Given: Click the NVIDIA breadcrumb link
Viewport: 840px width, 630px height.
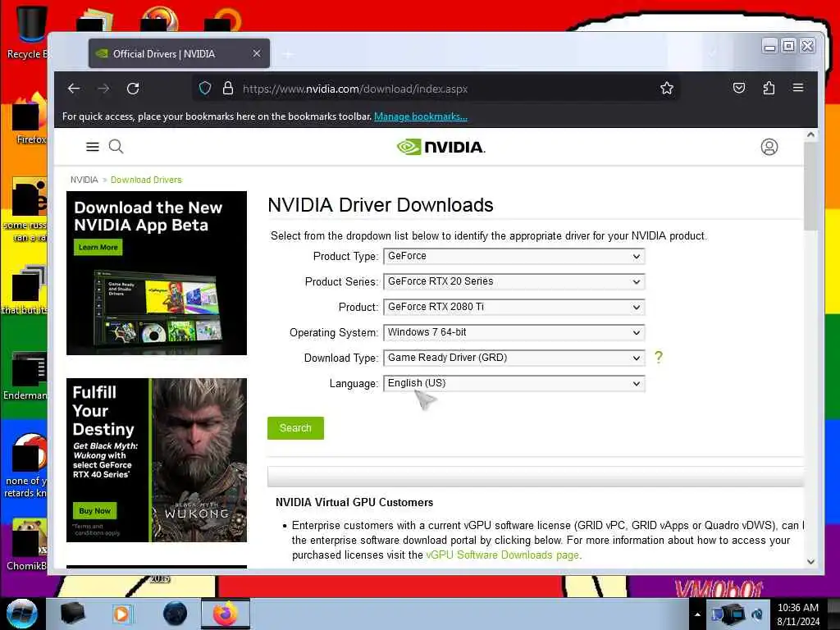Looking at the screenshot, I should coord(84,180).
